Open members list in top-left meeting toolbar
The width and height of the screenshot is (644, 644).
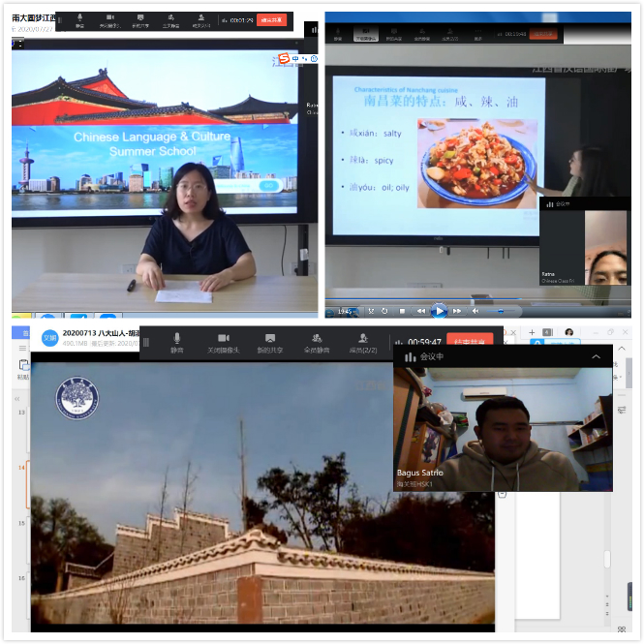pyautogui.click(x=201, y=20)
